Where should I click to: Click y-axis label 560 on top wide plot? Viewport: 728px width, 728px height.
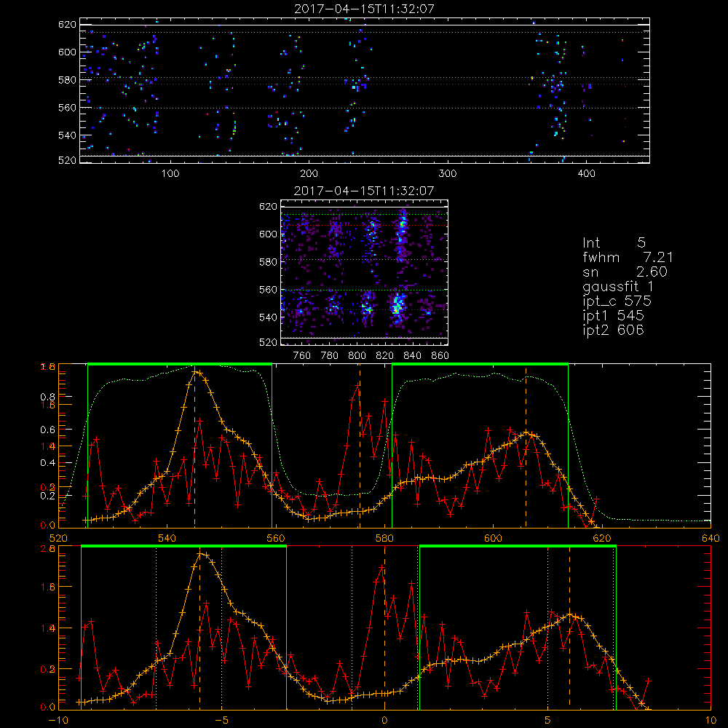67,108
